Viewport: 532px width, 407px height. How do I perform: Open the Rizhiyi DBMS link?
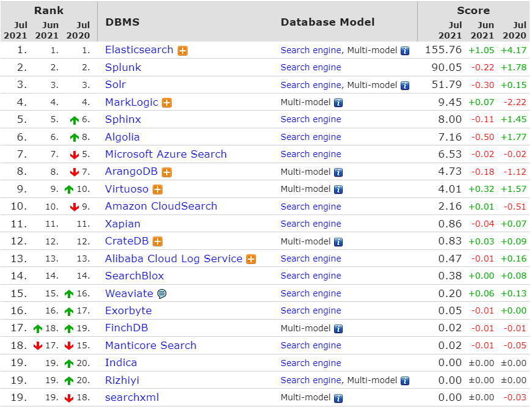[122, 381]
